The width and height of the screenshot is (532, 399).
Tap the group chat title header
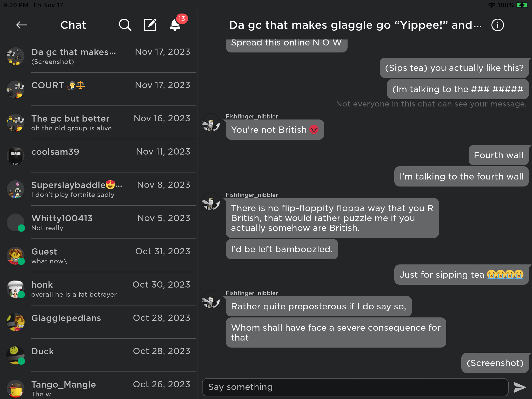pos(355,25)
